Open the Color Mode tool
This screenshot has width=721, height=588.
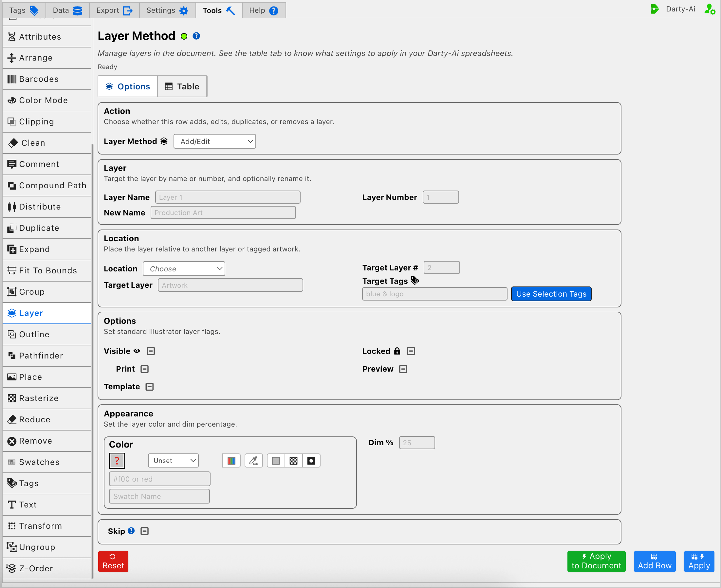(x=47, y=101)
